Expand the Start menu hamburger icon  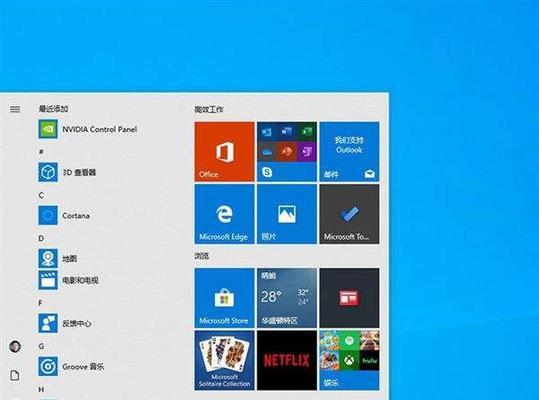(15, 109)
